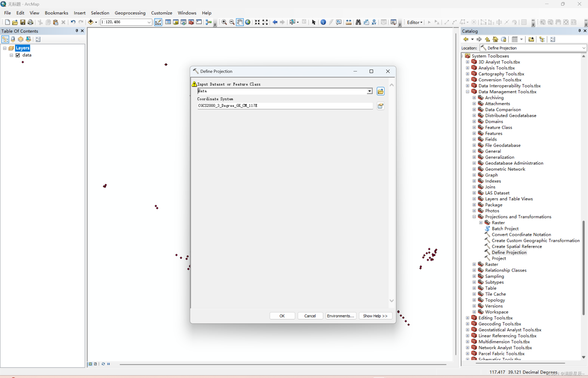Click the data point symbol in the table of contents

point(23,62)
